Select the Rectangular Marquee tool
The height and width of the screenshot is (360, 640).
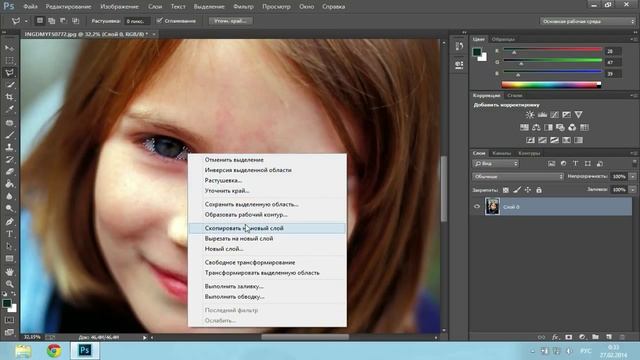tap(9, 60)
